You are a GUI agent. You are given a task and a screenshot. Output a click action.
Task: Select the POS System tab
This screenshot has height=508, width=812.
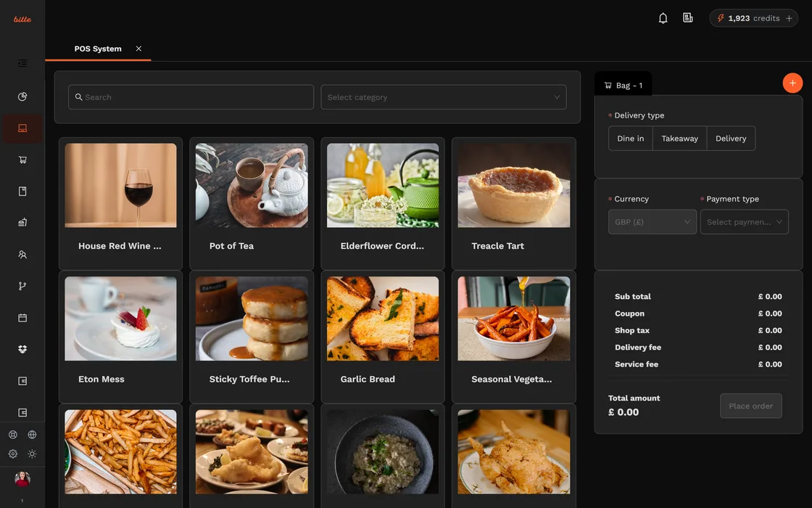(98, 49)
